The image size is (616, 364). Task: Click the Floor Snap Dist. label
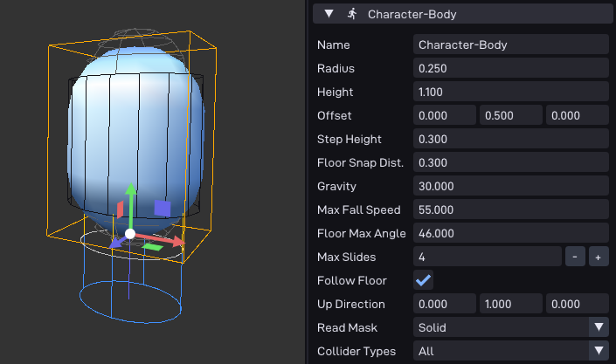(x=360, y=162)
